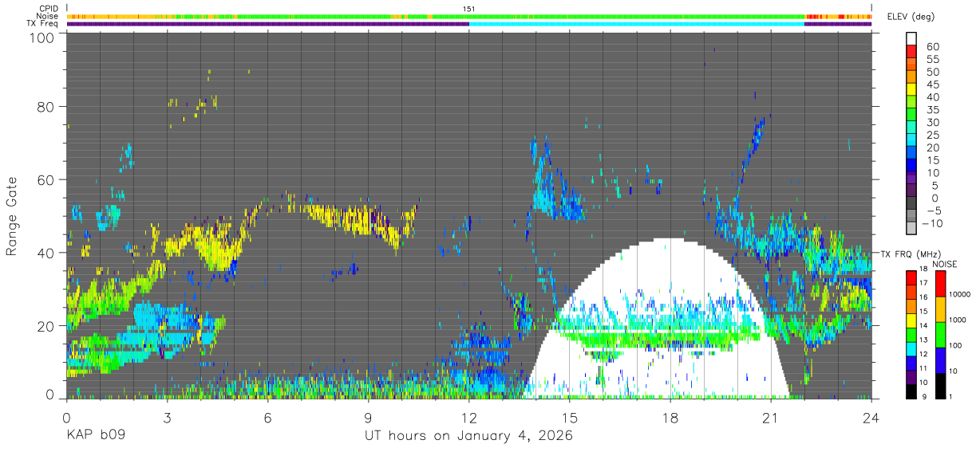Pick the cyan segment of the ELEV color bar

coord(911,140)
